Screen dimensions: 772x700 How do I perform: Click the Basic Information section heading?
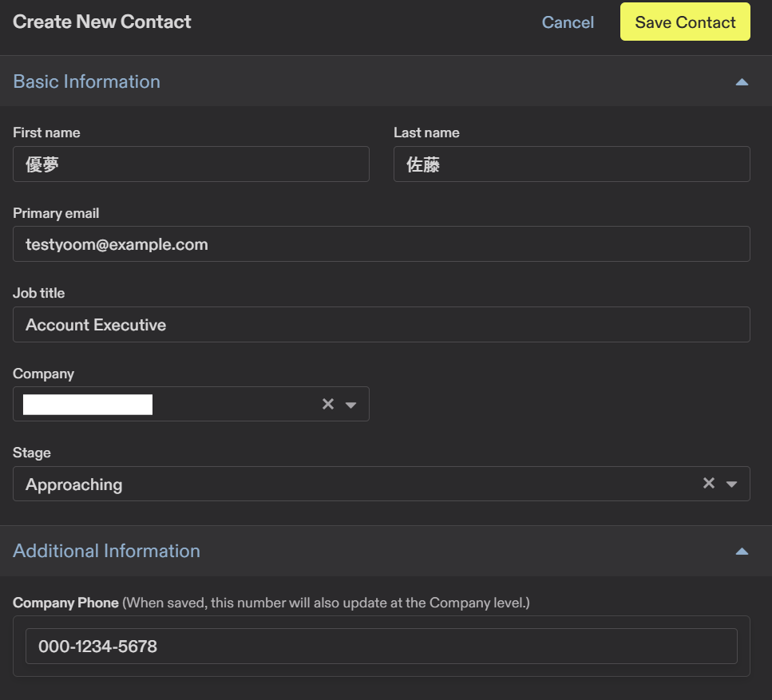coord(87,81)
